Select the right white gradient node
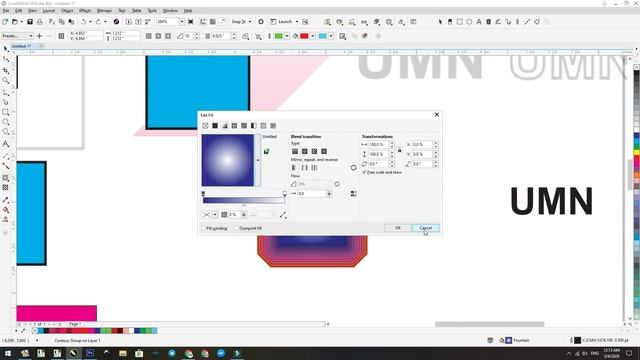 click(x=284, y=193)
